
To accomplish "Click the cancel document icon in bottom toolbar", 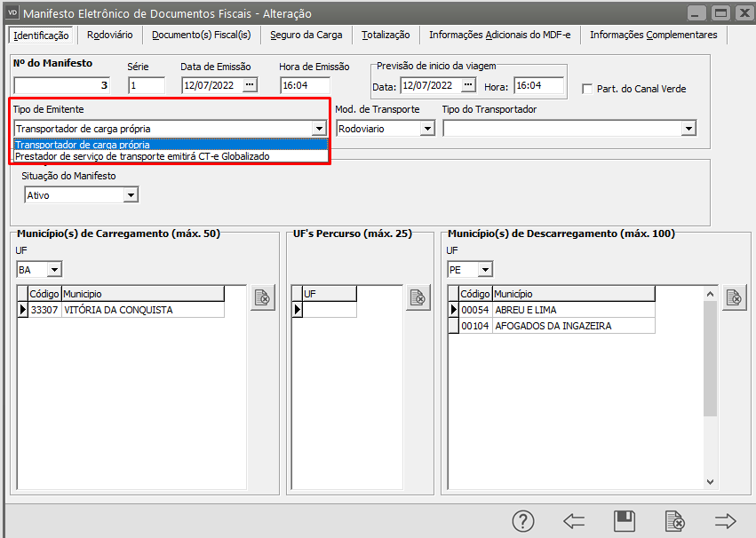I will click(x=675, y=521).
